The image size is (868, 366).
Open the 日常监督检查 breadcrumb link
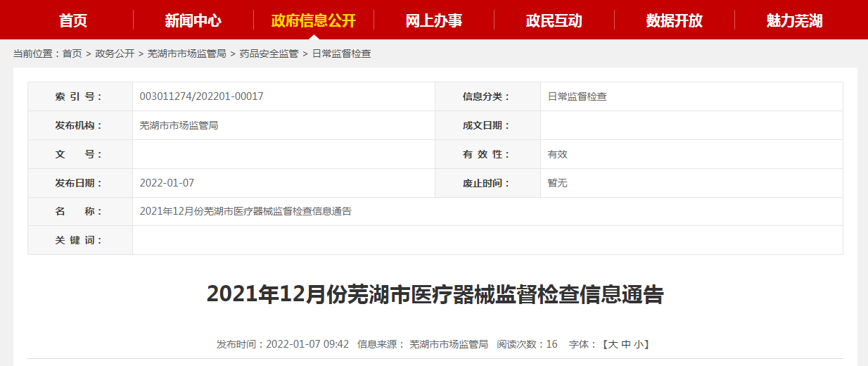(341, 53)
